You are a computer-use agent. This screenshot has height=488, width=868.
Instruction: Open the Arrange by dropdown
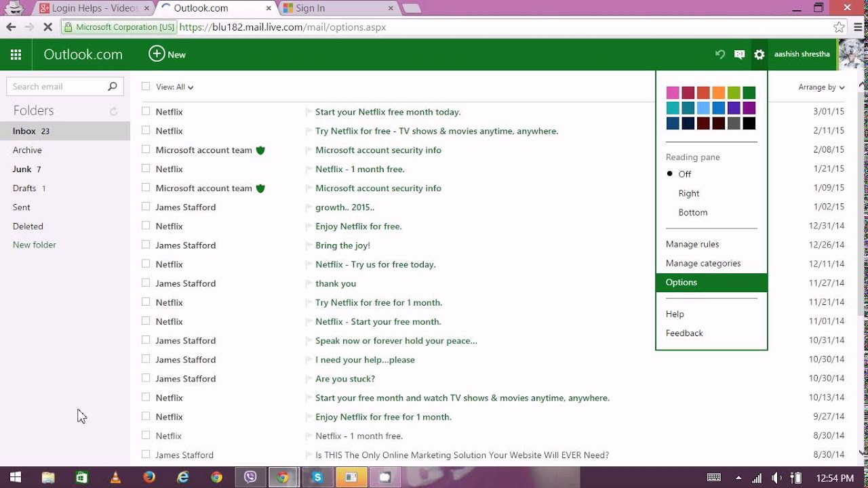(821, 87)
